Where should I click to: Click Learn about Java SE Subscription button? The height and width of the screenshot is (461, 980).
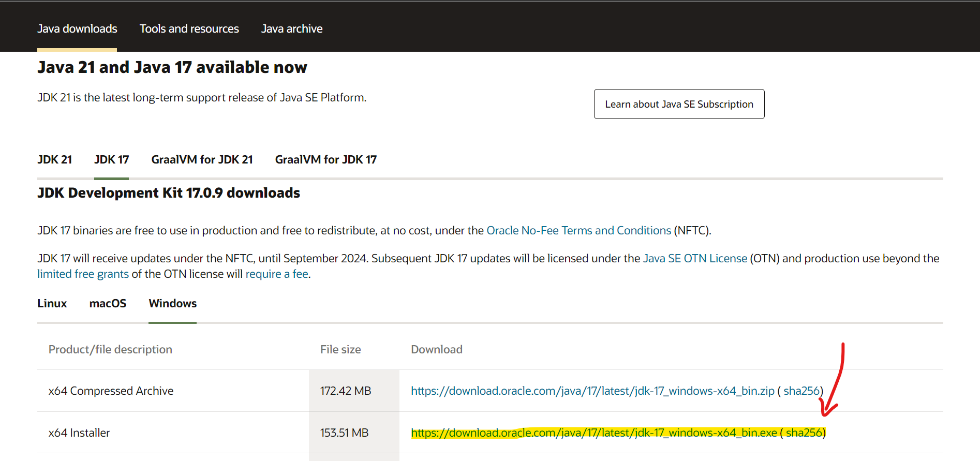[679, 104]
